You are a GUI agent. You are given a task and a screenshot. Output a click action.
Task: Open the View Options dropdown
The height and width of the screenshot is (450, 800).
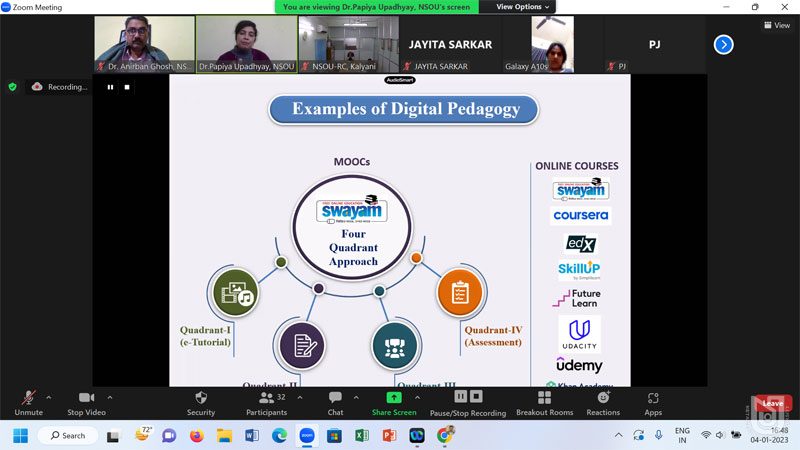(x=523, y=7)
